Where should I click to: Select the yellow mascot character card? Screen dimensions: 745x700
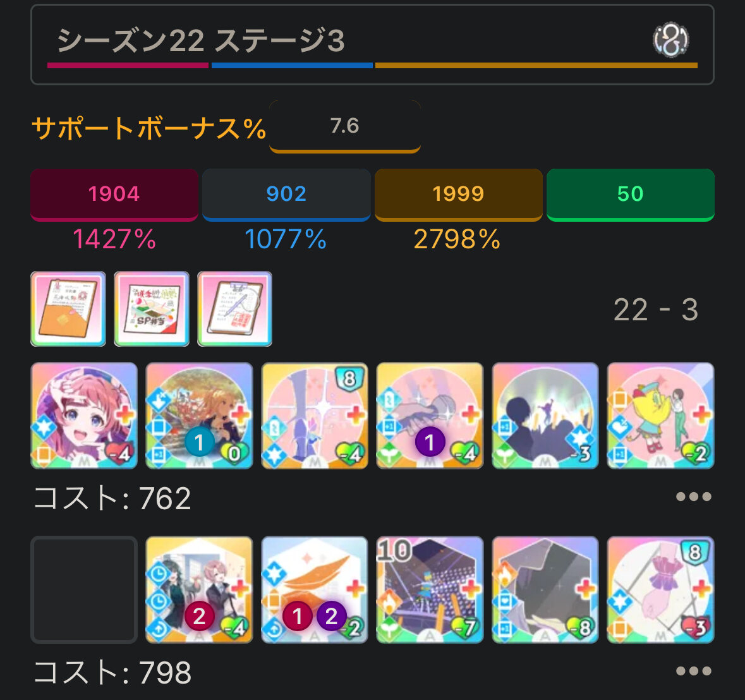click(660, 416)
